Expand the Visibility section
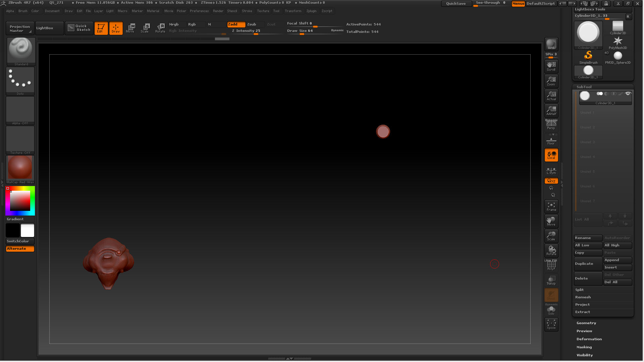Image resolution: width=644 pixels, height=362 pixels. click(x=585, y=355)
